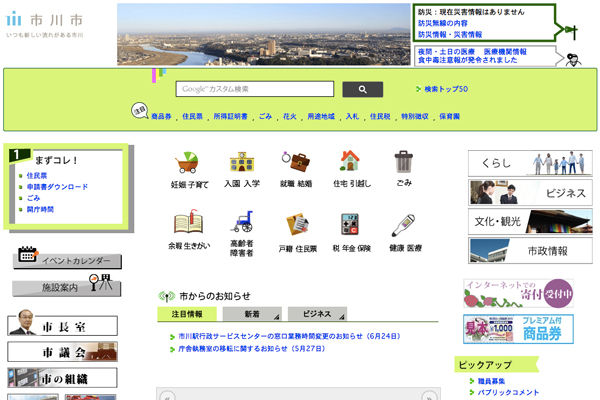The width and height of the screenshot is (600, 400).
Task: Click the 市川市 site logo
Action: coord(45,24)
